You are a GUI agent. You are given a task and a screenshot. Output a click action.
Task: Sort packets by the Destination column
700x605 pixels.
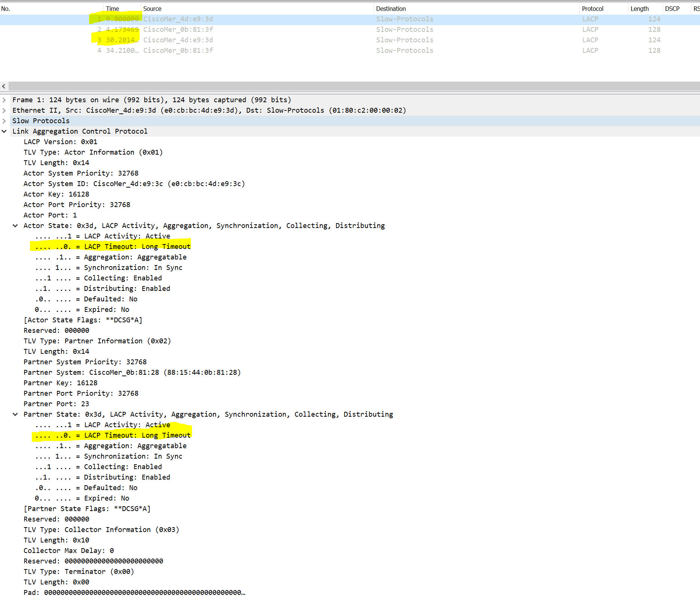point(391,8)
